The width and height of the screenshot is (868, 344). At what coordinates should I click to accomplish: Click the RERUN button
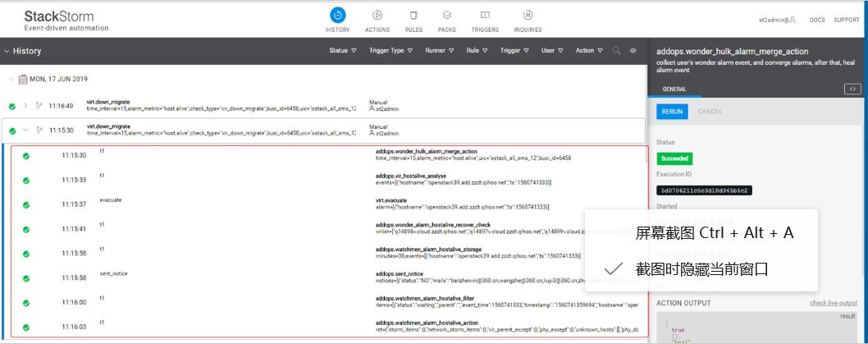(673, 112)
